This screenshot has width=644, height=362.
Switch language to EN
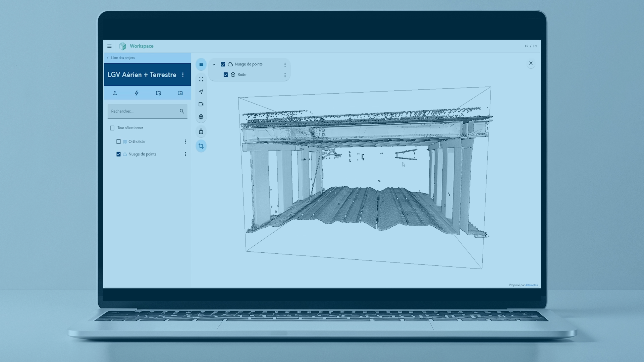[535, 46]
